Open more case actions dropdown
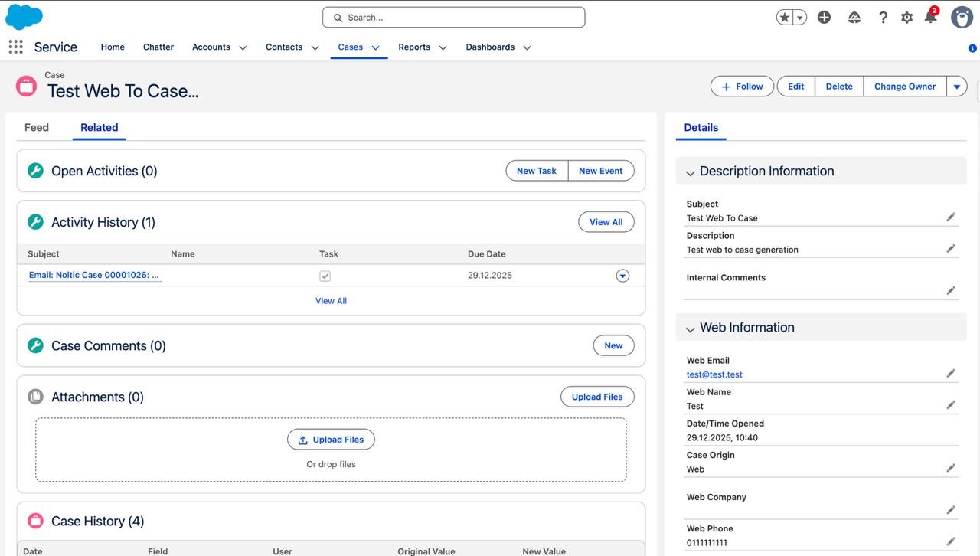 [x=957, y=87]
